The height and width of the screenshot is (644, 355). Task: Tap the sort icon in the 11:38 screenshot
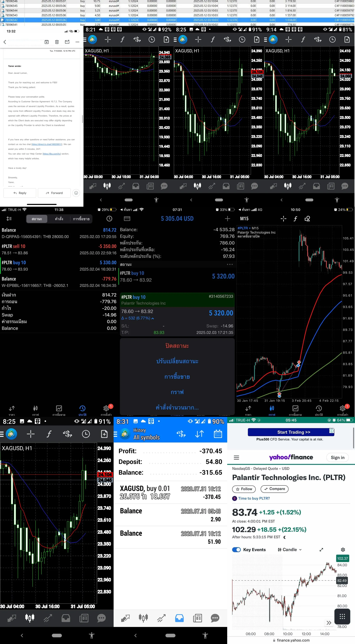[x=9, y=219]
